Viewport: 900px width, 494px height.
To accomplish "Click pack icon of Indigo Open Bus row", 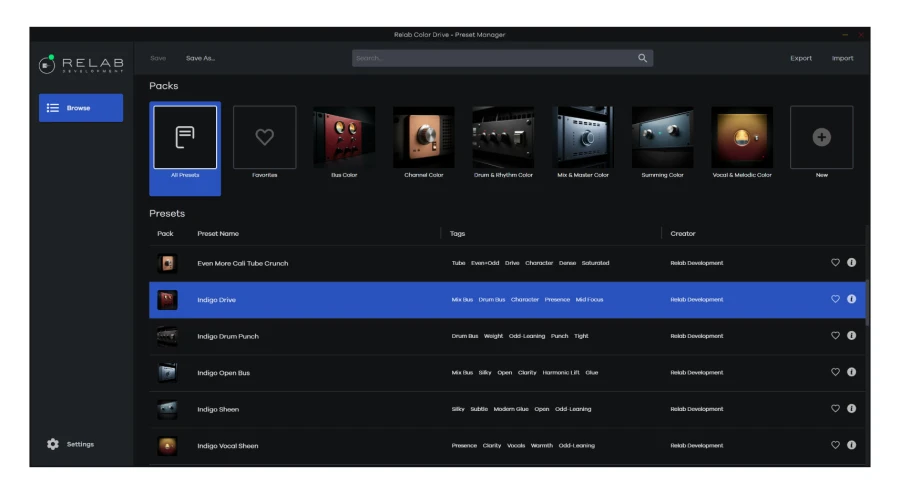I will click(167, 372).
